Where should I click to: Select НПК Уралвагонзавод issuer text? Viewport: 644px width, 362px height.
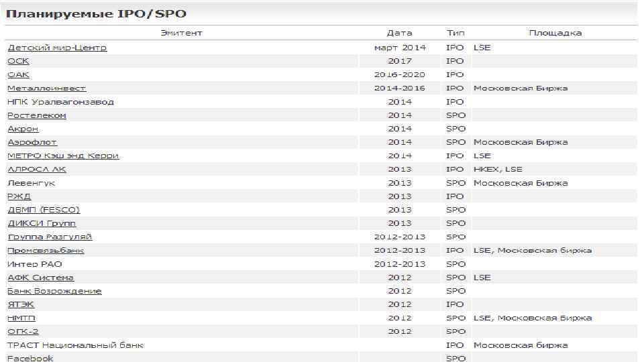point(61,102)
